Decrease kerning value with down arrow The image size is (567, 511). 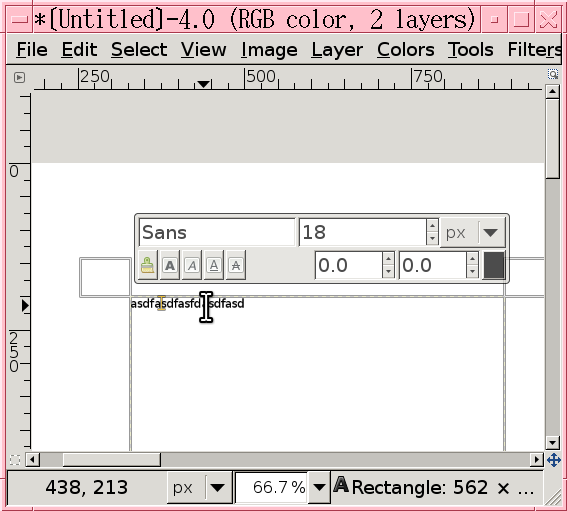472,271
